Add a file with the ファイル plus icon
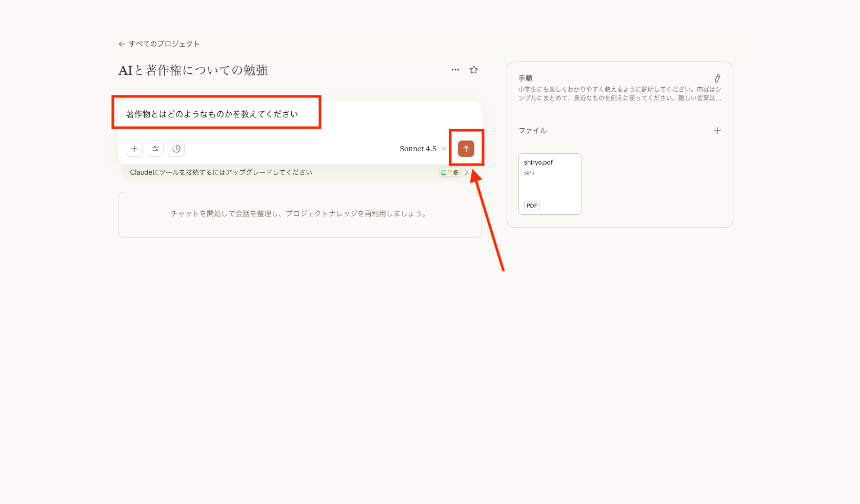 click(x=717, y=131)
